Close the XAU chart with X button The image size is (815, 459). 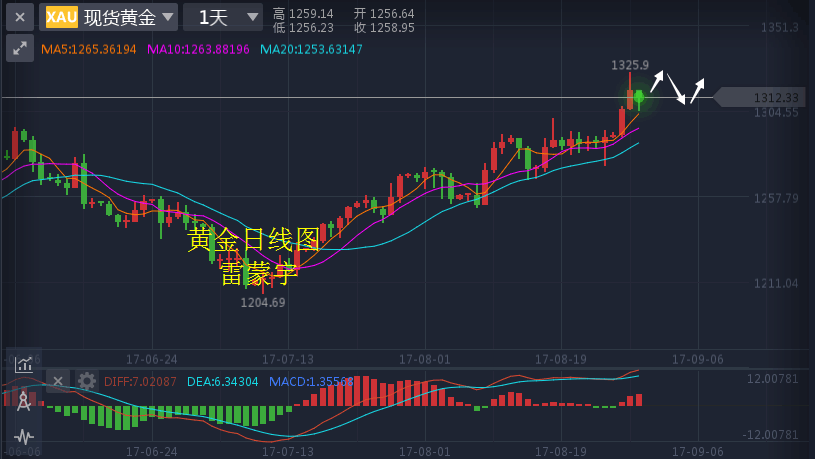pyautogui.click(x=19, y=17)
